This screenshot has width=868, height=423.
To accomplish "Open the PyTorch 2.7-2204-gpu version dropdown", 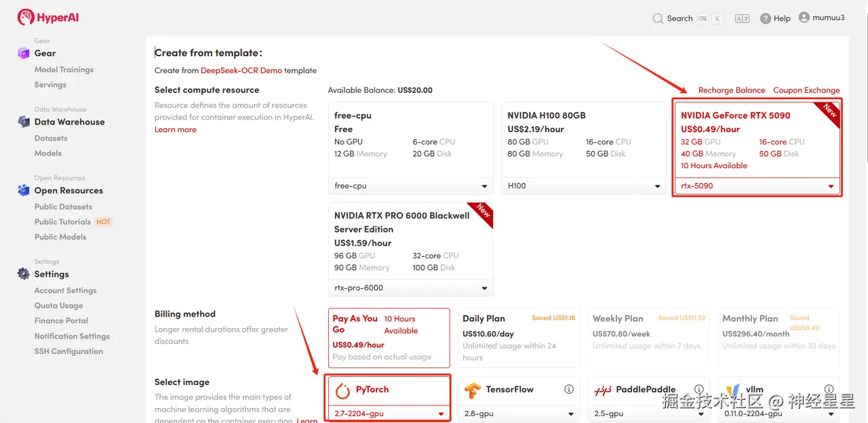I will tap(389, 414).
